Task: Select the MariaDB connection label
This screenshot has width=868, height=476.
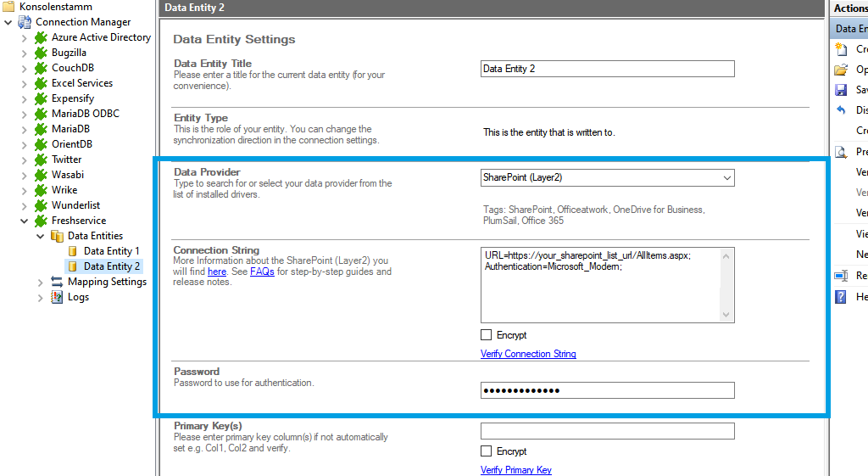Action: (x=70, y=129)
